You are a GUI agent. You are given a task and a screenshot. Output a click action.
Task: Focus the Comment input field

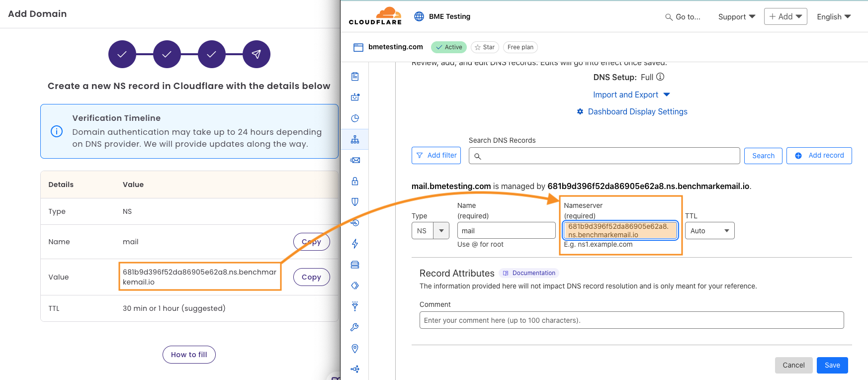click(x=631, y=320)
